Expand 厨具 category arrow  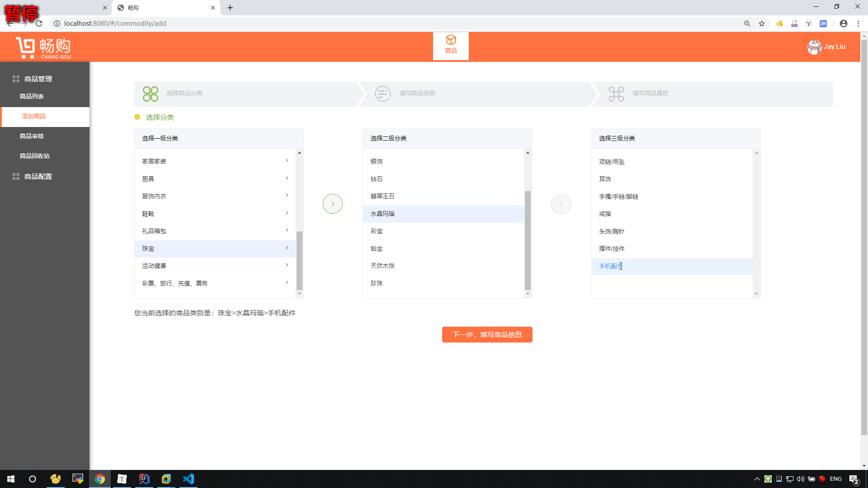[x=287, y=178]
